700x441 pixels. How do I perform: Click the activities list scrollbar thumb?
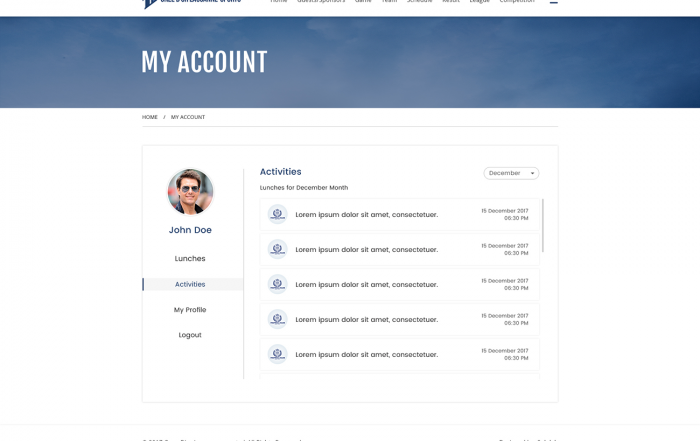(x=542, y=225)
